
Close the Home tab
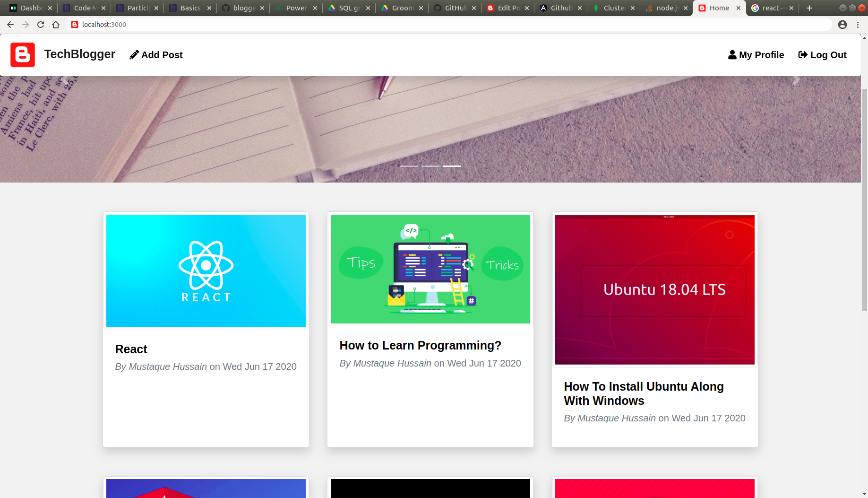(739, 8)
